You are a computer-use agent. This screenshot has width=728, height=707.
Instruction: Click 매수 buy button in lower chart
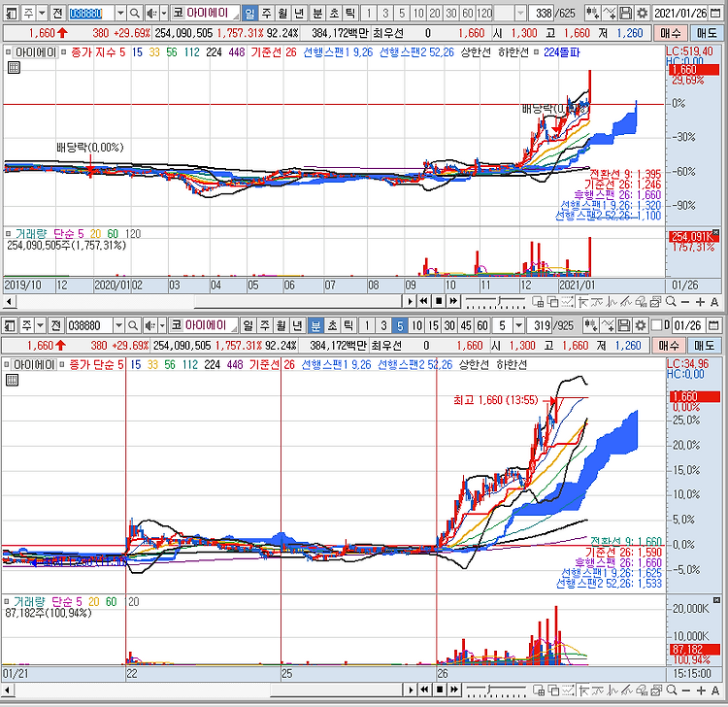click(x=669, y=346)
